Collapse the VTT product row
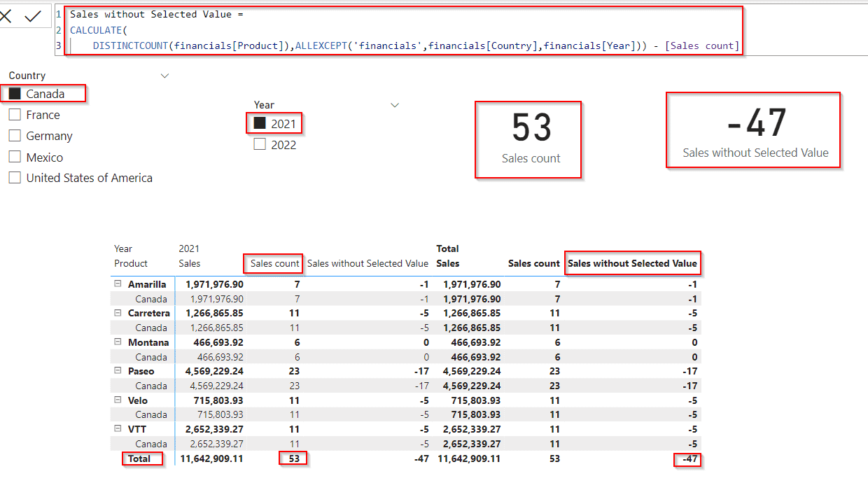868x504 pixels. tap(118, 428)
